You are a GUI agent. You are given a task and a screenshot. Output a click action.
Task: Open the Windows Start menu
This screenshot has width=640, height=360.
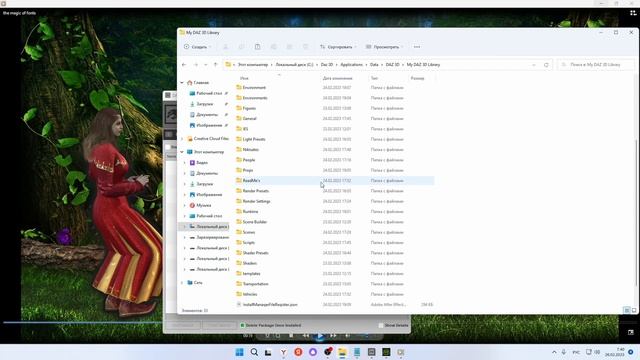tap(240, 352)
